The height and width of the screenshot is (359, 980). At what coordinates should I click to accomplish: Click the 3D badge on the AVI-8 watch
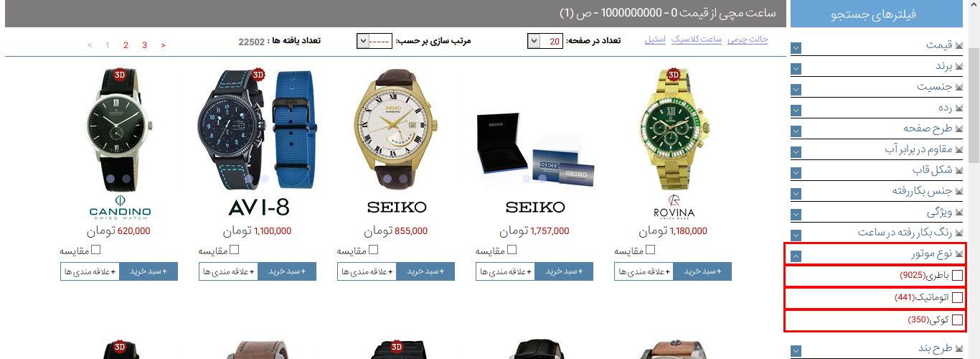point(258,75)
